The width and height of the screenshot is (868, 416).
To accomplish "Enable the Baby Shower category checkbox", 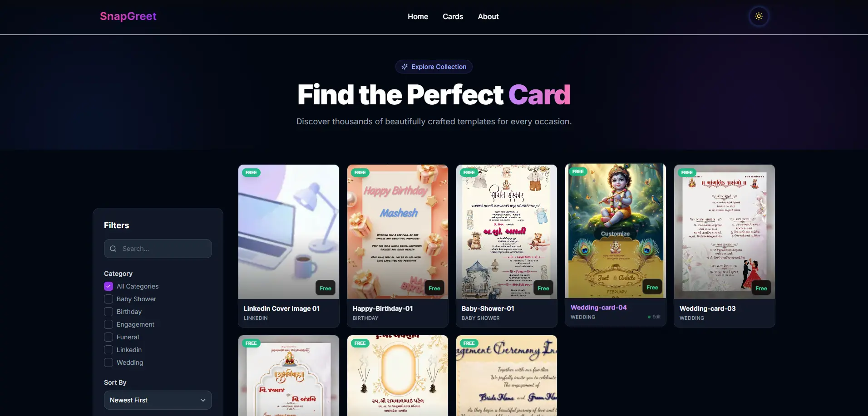I will coord(108,299).
